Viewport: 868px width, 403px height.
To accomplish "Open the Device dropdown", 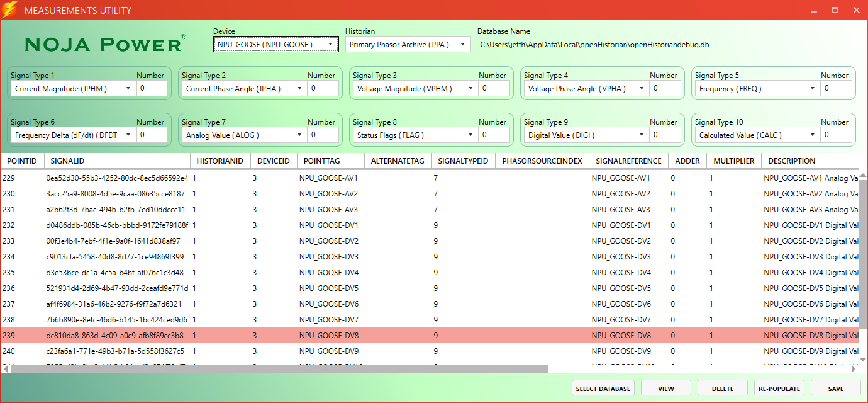I will (275, 44).
